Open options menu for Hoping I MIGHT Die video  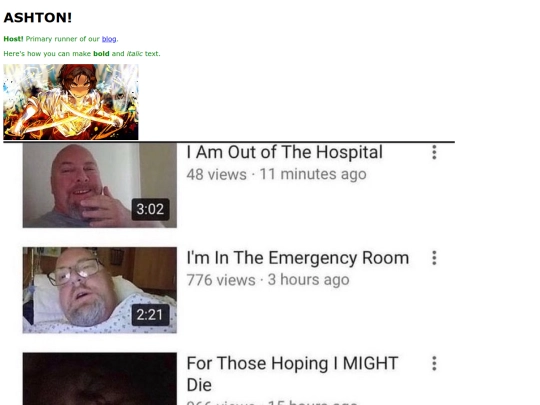(x=434, y=363)
